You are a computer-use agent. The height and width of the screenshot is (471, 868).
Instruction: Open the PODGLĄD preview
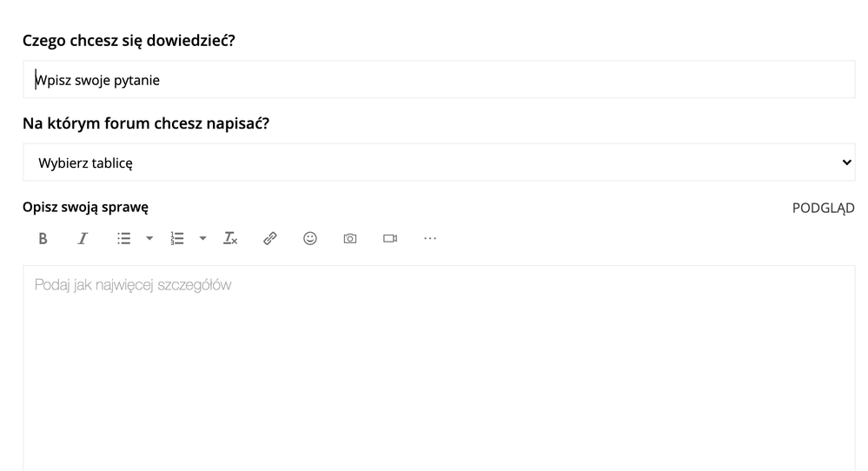(823, 208)
